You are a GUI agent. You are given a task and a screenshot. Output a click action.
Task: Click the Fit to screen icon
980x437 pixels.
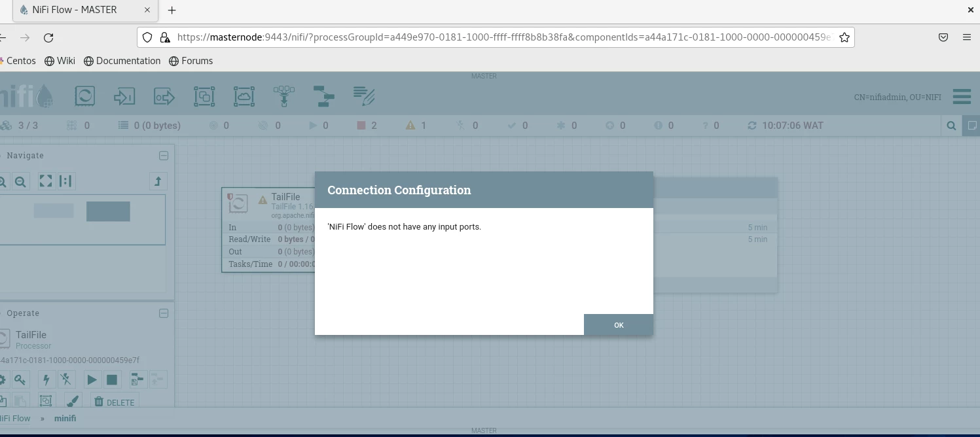pyautogui.click(x=46, y=181)
